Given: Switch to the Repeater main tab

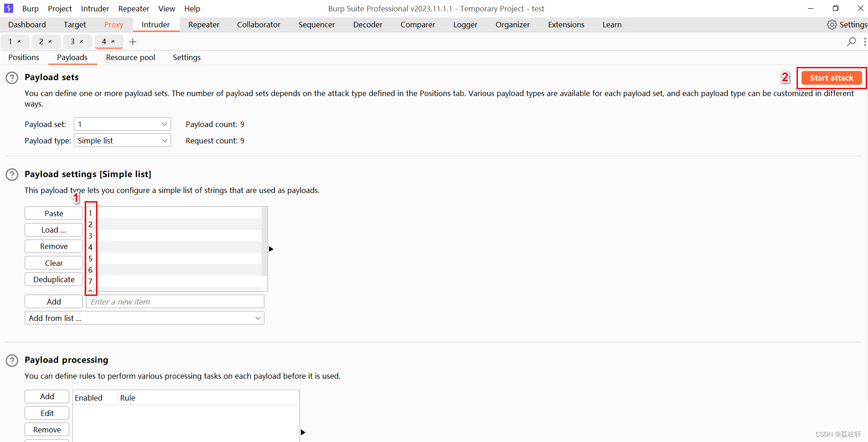Looking at the screenshot, I should 204,25.
